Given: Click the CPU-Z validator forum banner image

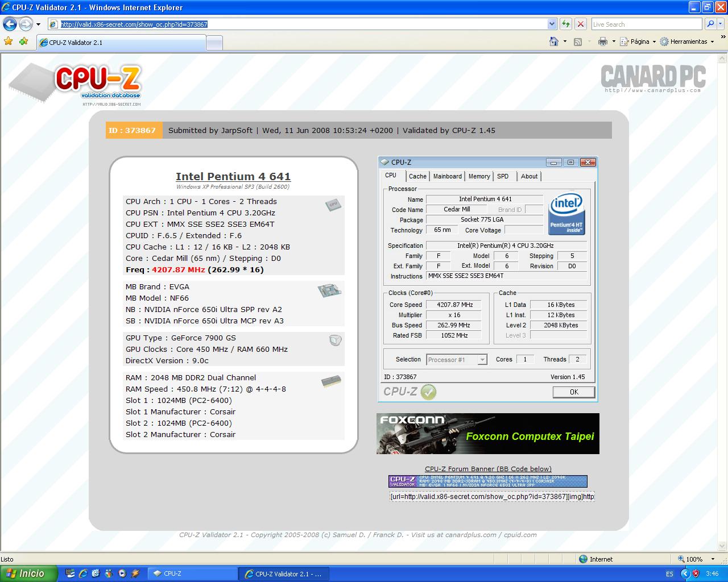Looking at the screenshot, I should pos(488,481).
